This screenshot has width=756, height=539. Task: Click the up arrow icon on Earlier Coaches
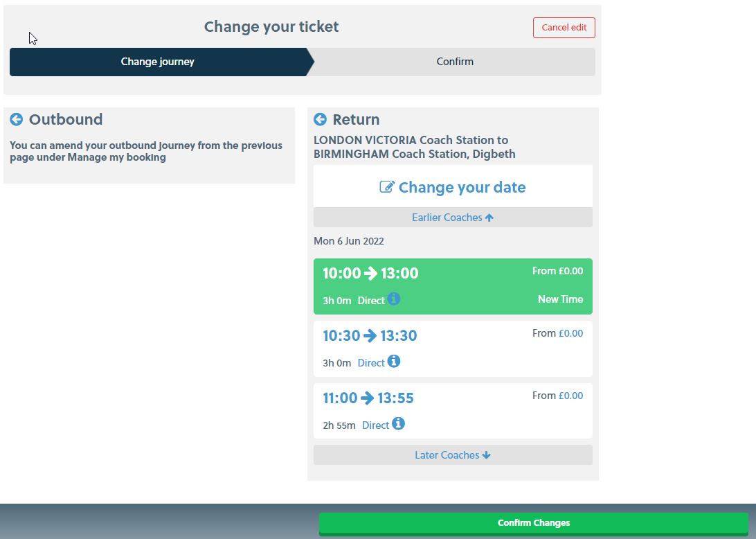point(489,218)
